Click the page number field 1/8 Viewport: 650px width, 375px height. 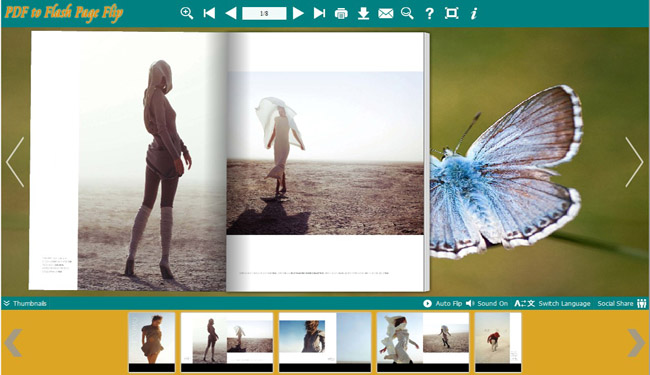(x=264, y=13)
